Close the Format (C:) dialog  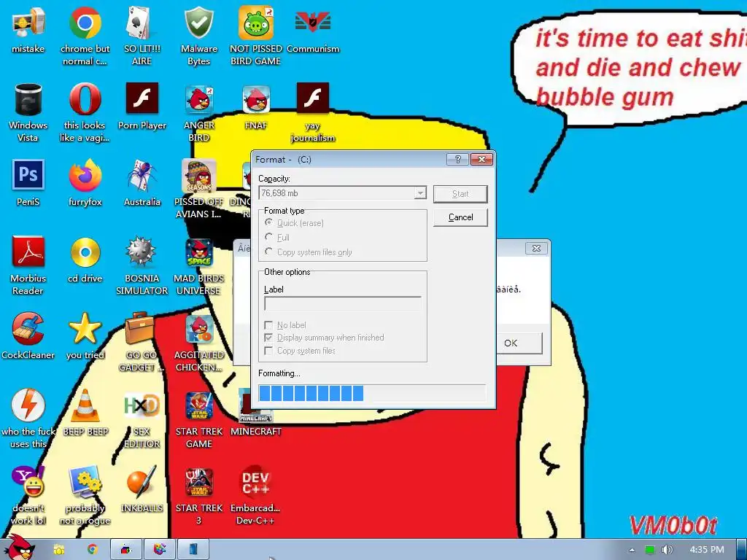click(x=481, y=160)
